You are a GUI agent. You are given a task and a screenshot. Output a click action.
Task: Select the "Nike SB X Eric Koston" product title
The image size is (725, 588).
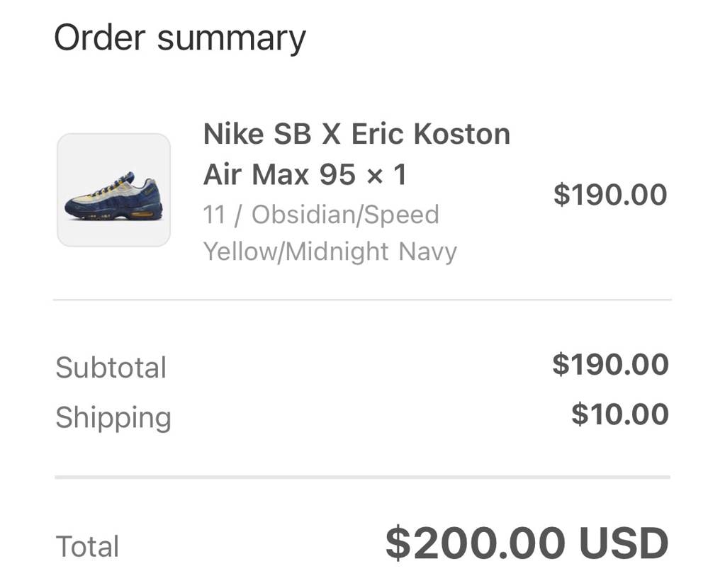(356, 134)
